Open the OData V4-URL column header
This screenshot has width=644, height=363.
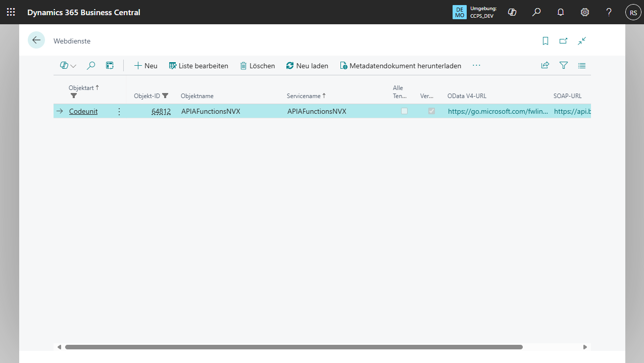[x=467, y=96]
